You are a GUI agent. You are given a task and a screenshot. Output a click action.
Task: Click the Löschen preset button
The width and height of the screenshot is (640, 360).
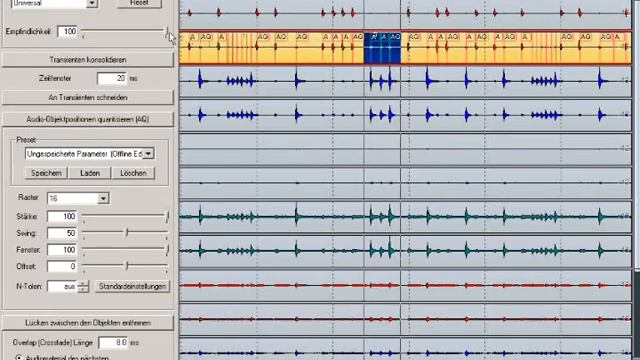pyautogui.click(x=133, y=173)
